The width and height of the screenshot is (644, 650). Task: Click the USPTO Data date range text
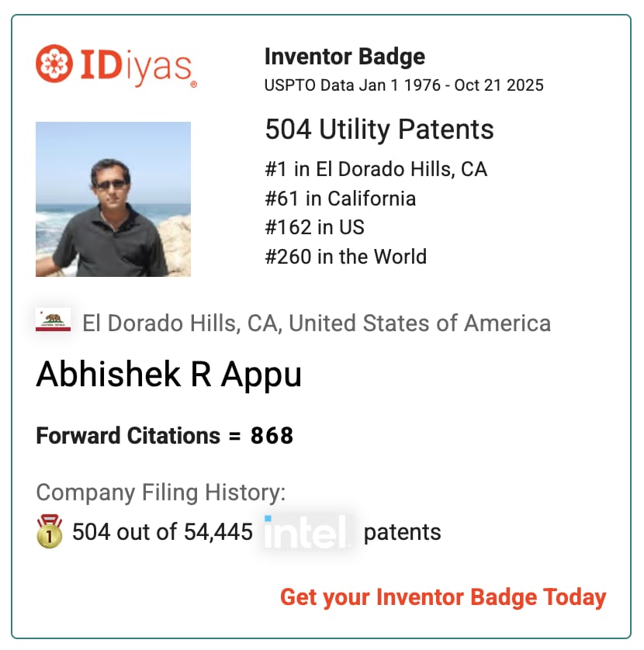click(x=403, y=85)
